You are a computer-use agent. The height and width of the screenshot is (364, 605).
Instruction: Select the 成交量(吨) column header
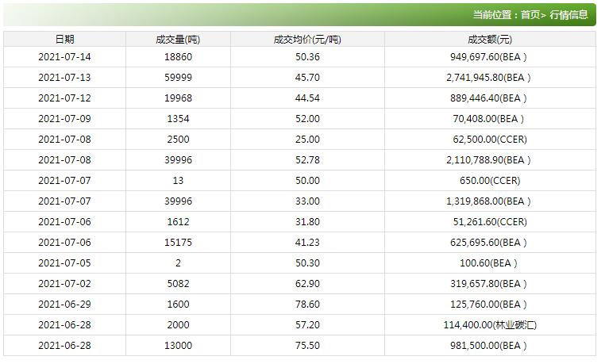coord(178,40)
